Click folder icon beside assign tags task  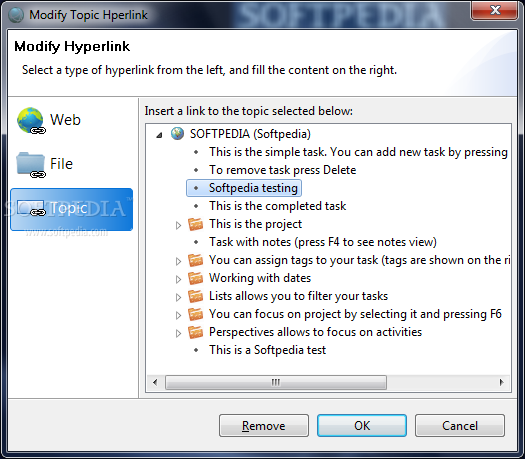(x=196, y=260)
